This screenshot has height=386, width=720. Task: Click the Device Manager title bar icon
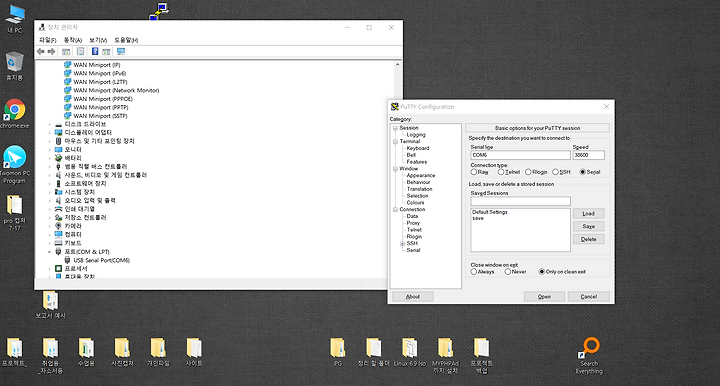pyautogui.click(x=42, y=28)
